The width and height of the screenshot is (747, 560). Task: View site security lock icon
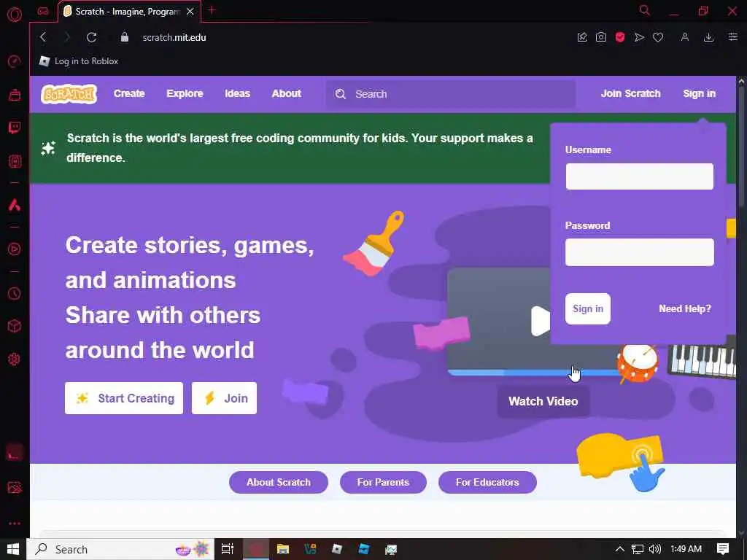coord(124,37)
